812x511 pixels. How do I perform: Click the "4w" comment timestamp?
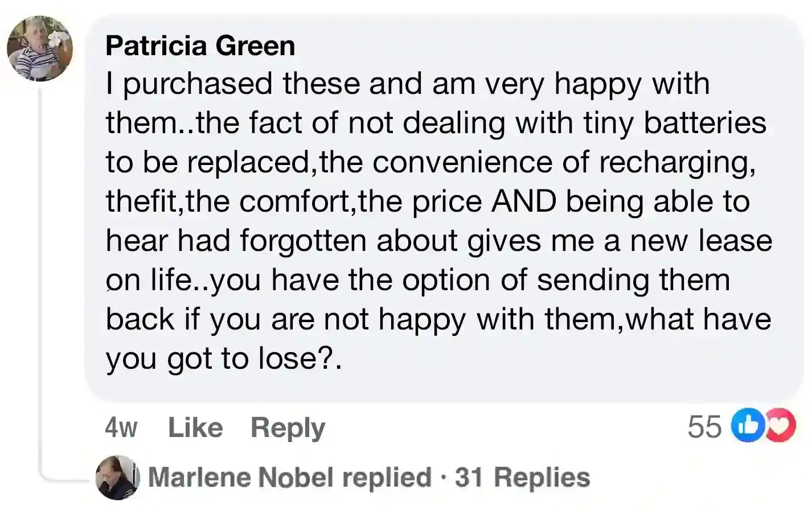click(121, 427)
